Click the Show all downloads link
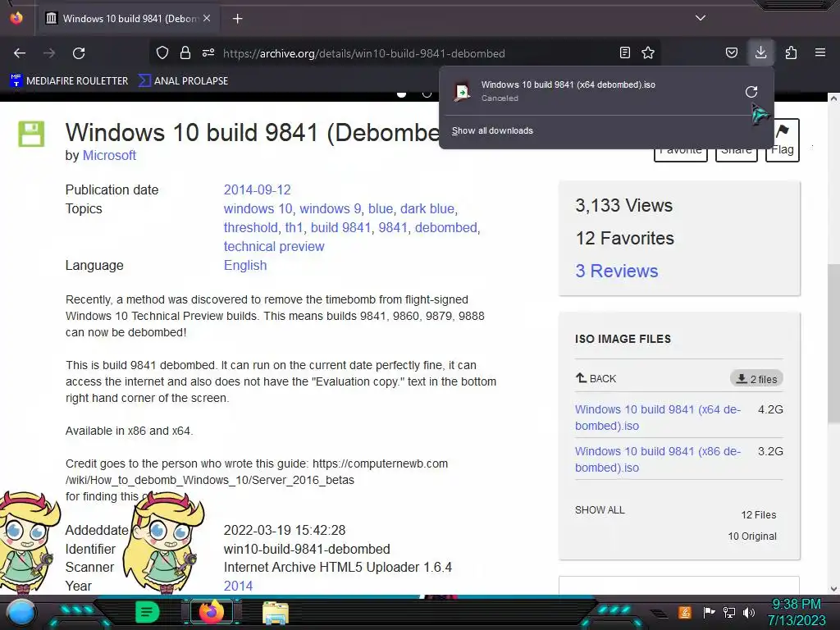 point(492,130)
